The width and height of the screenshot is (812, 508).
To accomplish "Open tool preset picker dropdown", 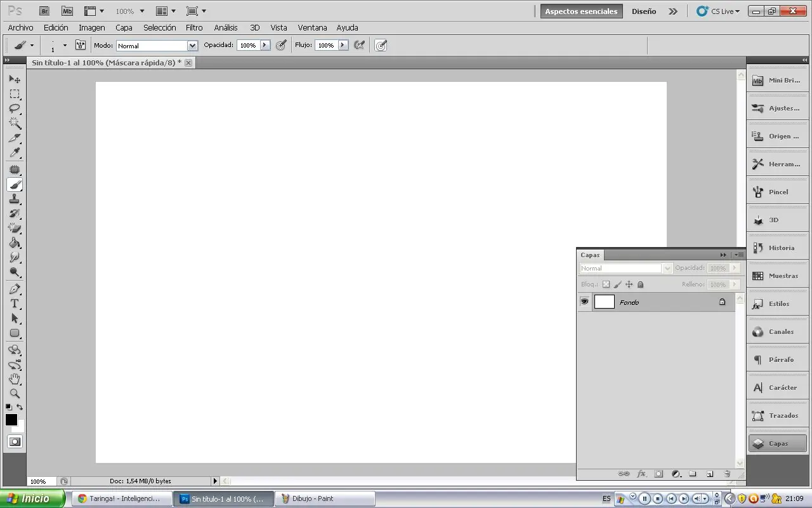I will 32,45.
